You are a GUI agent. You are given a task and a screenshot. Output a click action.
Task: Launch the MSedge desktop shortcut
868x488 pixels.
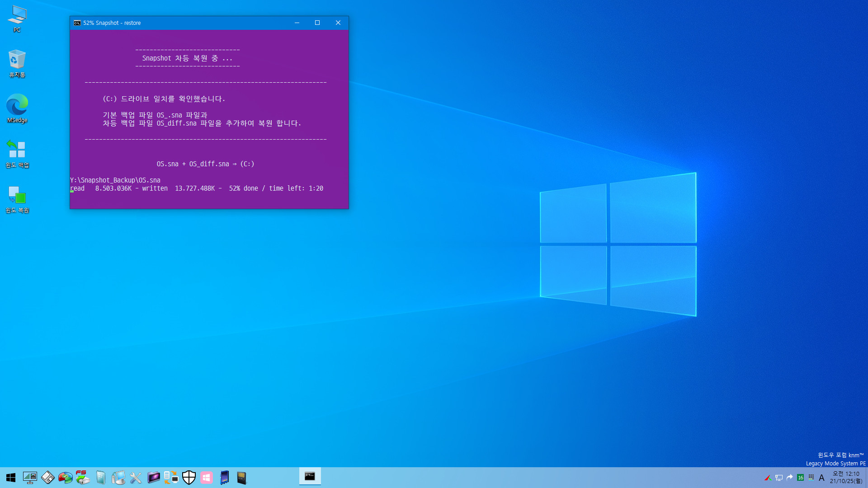point(17,108)
